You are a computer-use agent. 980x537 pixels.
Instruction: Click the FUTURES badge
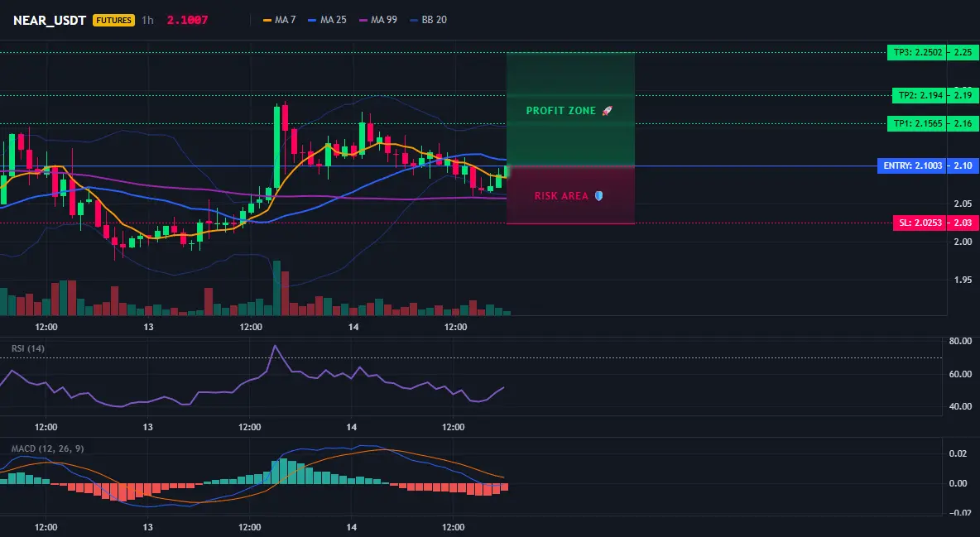(x=113, y=20)
